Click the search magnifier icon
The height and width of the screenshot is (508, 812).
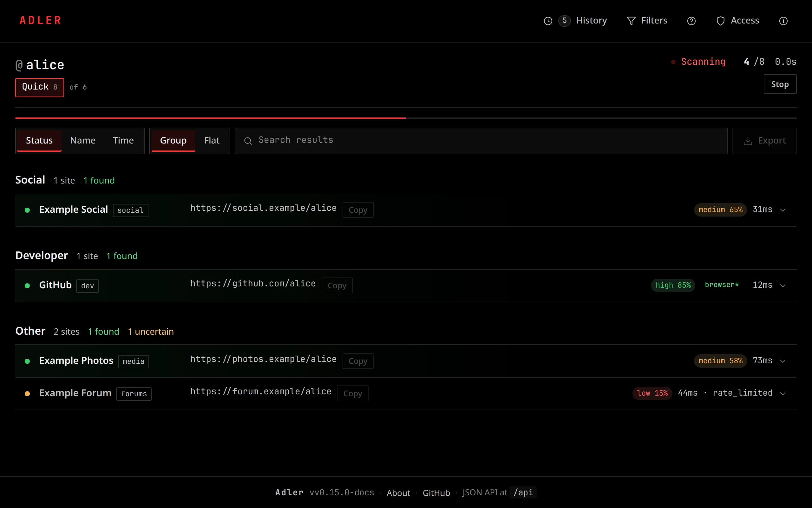(x=248, y=141)
